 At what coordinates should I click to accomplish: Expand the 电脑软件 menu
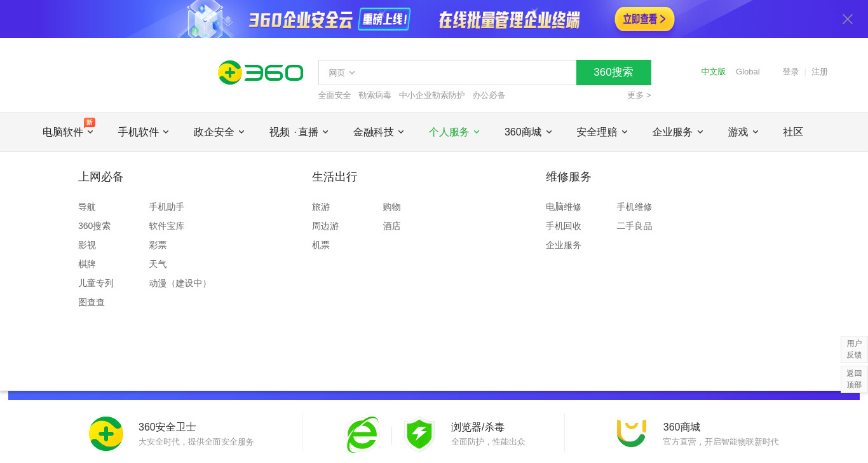(x=67, y=132)
